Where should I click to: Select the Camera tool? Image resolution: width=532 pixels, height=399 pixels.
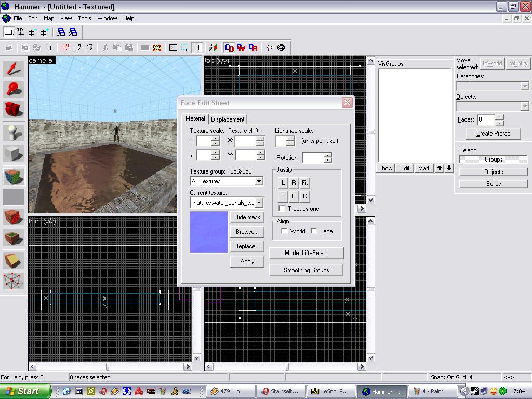(x=14, y=109)
